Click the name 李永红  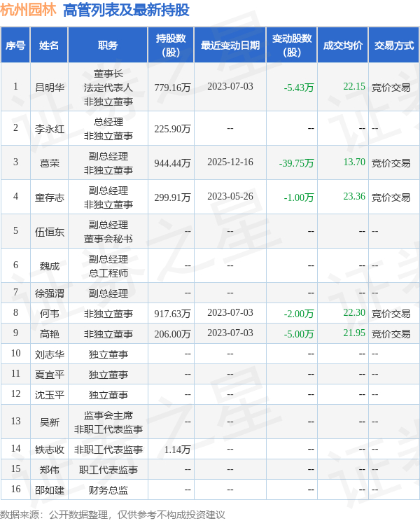point(50,129)
